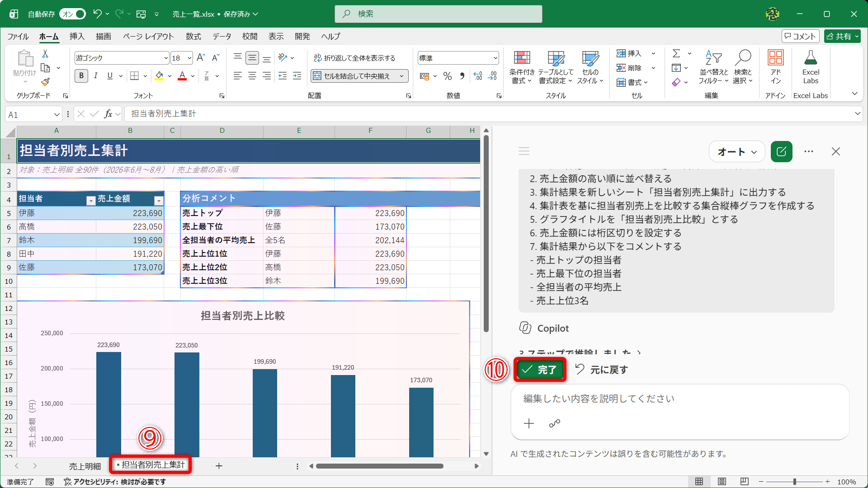Click the align left icon
The height and width of the screenshot is (488, 868).
point(238,76)
